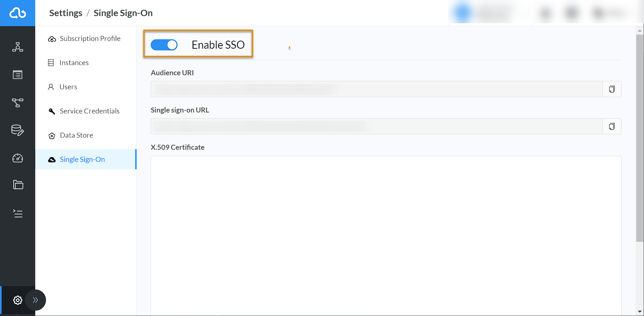
Task: Open the Users settings page
Action: click(67, 87)
